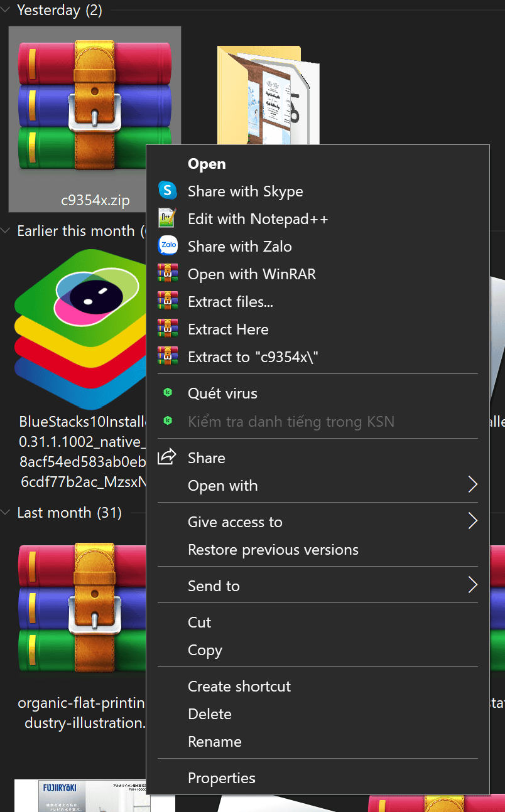Select the folder thumbnail under Yesterday

pyautogui.click(x=267, y=94)
